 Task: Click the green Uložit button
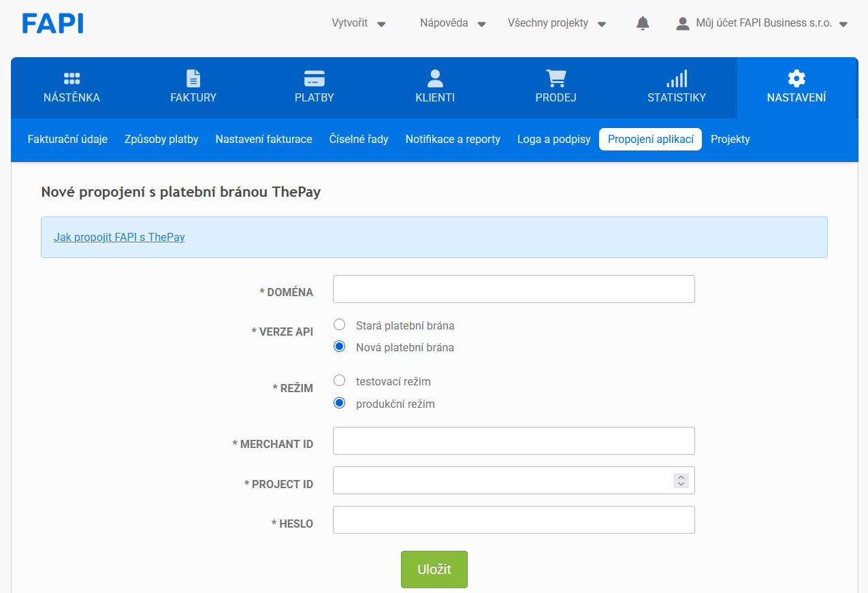click(x=434, y=569)
